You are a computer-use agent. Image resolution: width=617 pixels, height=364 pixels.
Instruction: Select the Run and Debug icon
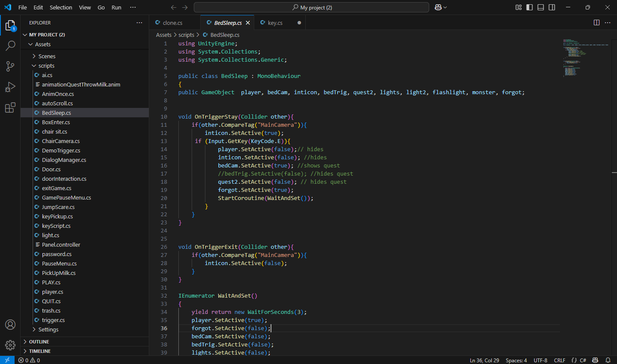click(x=10, y=87)
